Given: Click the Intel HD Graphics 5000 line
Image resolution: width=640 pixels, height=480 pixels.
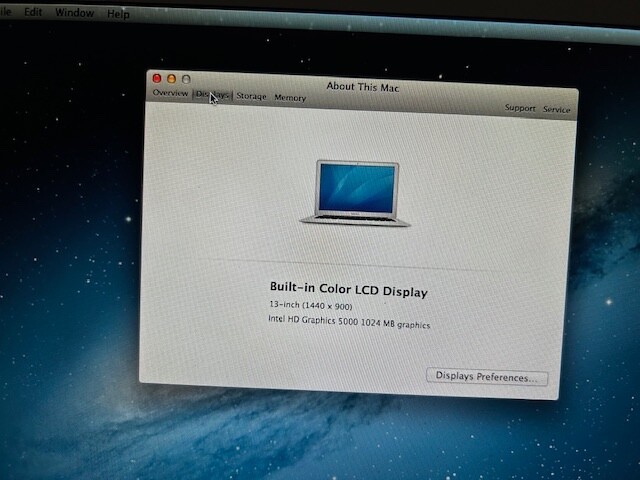Looking at the screenshot, I should coord(349,322).
